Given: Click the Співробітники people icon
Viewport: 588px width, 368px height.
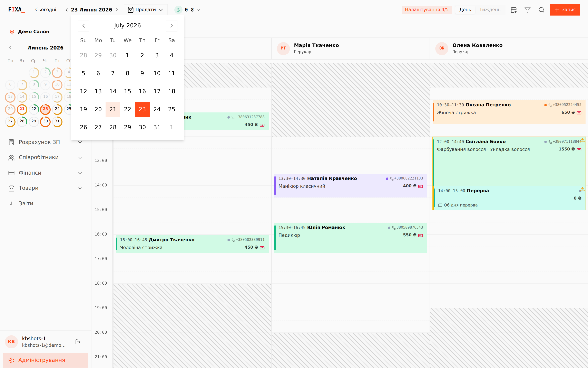Looking at the screenshot, I should 11,158.
